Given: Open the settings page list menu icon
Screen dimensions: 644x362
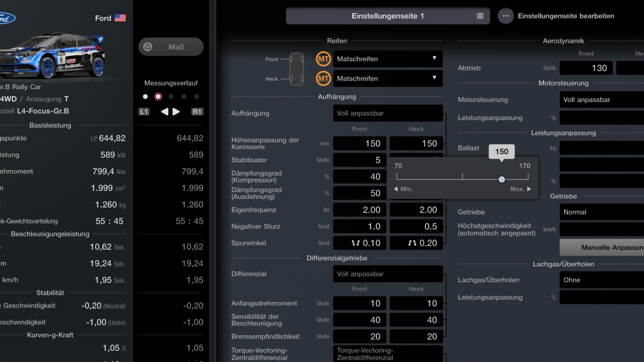Looking at the screenshot, I should coord(480,16).
